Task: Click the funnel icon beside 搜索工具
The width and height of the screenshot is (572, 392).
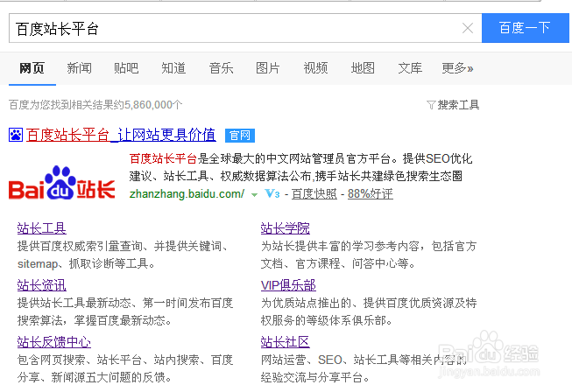Action: 431,105
